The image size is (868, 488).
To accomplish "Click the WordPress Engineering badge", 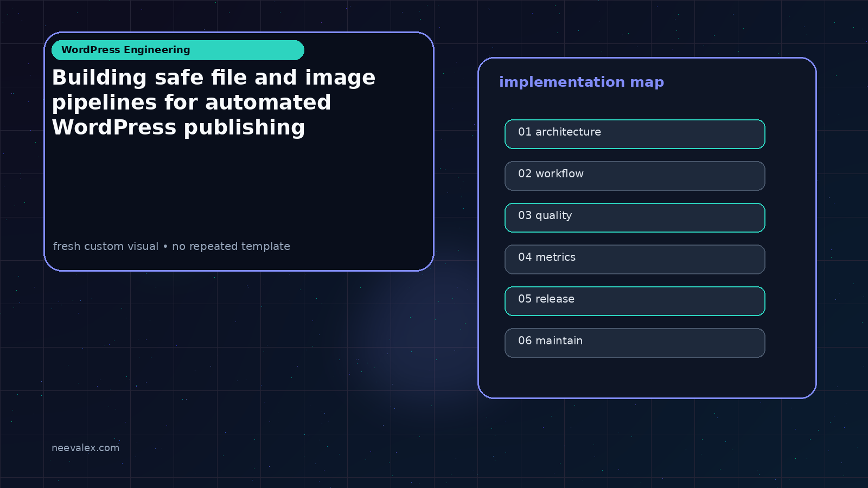I will (x=178, y=50).
